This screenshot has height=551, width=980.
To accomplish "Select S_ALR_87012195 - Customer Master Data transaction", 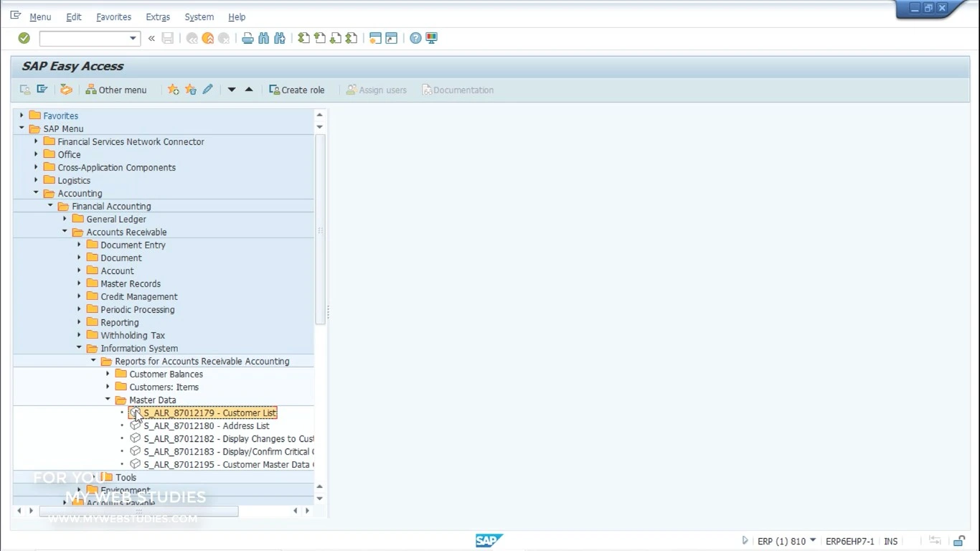I will [229, 465].
